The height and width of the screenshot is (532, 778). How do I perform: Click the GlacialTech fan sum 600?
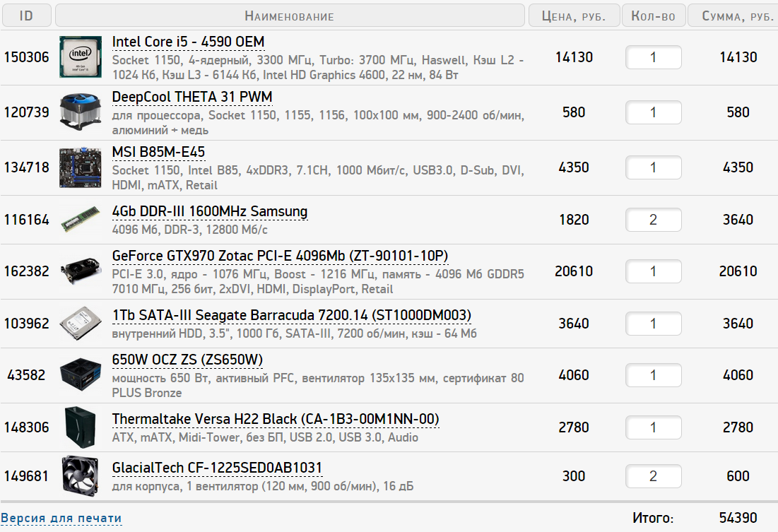click(x=738, y=476)
